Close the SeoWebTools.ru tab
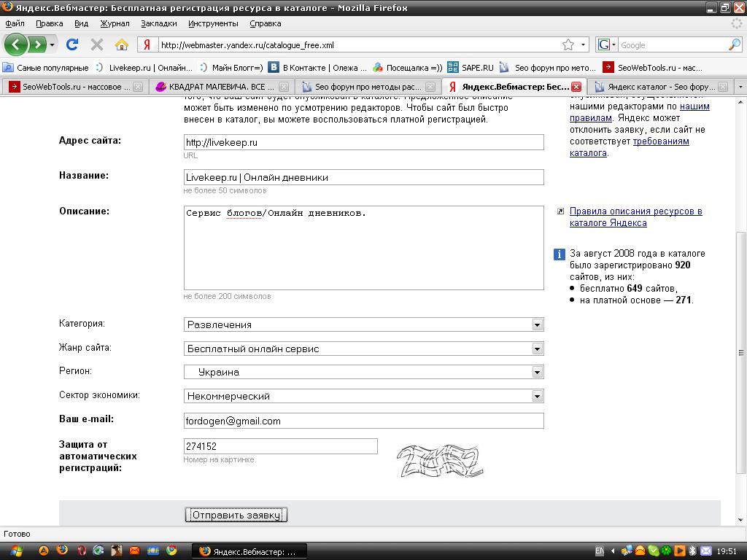This screenshot has width=747, height=560. click(138, 87)
